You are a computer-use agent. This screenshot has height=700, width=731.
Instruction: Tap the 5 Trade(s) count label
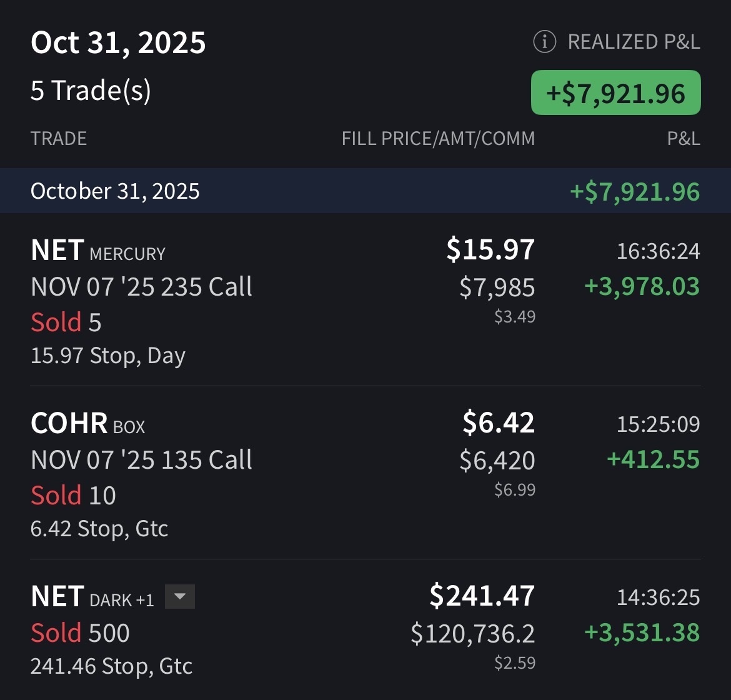91,91
